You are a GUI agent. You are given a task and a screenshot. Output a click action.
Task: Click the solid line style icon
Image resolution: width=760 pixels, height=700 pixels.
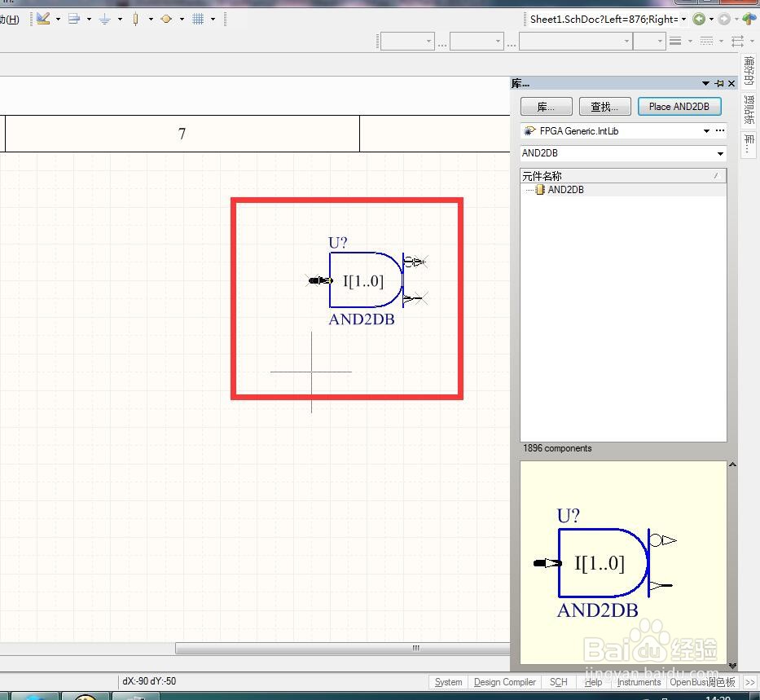point(675,42)
